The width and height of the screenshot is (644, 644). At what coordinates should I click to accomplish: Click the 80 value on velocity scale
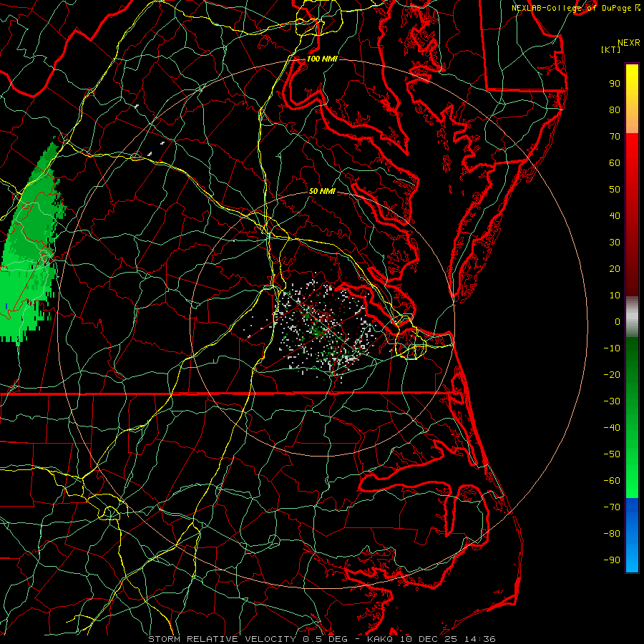(615, 109)
